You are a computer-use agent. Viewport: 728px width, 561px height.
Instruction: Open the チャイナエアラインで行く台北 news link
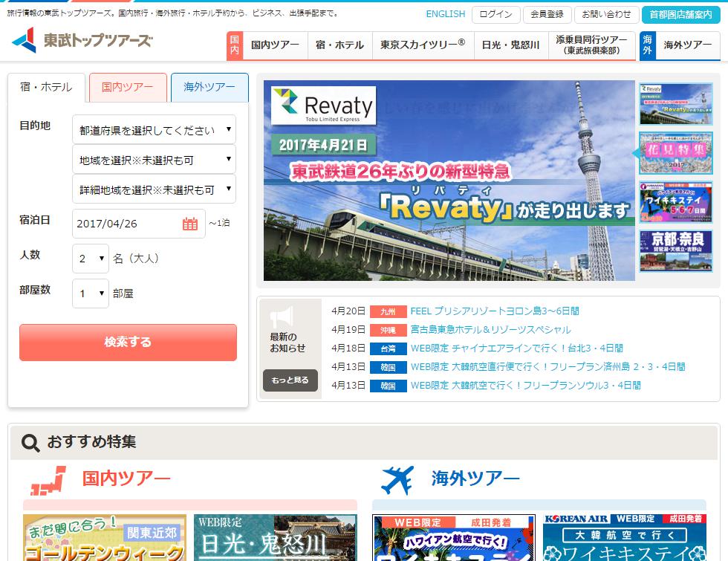517,348
